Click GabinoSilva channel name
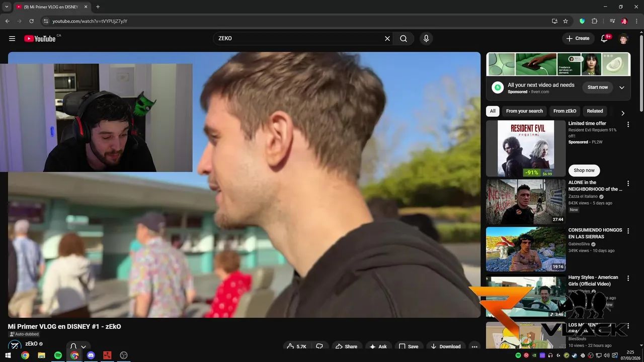 pos(579,244)
